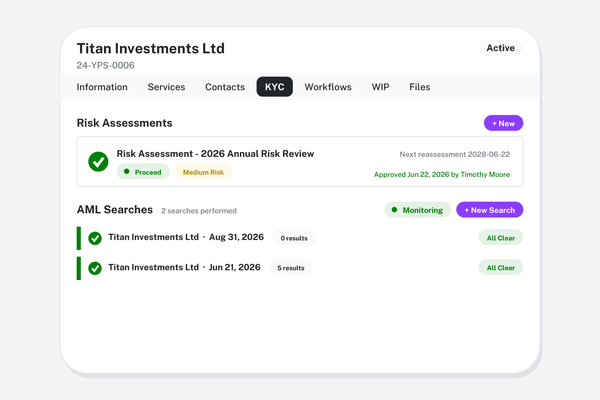Click the client code 24-YPS-0006
This screenshot has width=600, height=400.
coord(106,65)
